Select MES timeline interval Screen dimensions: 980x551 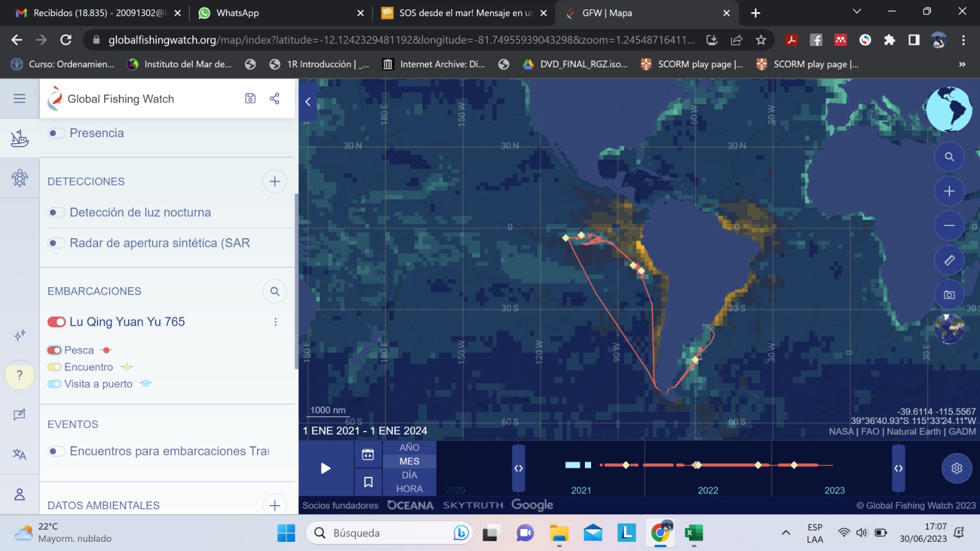pyautogui.click(x=409, y=462)
